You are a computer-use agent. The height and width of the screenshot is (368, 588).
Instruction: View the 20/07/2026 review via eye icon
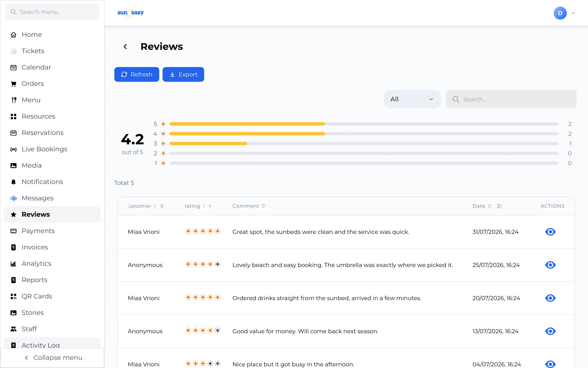tap(550, 298)
